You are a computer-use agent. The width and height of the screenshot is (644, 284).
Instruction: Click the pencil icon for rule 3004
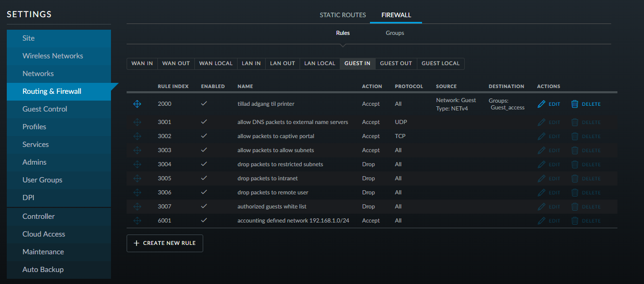(x=541, y=165)
